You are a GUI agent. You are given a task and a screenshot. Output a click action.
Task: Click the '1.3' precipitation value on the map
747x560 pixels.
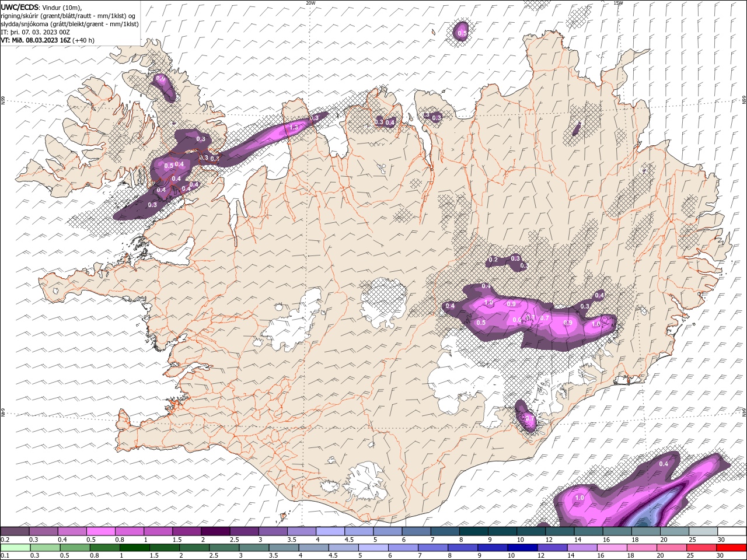pos(294,127)
